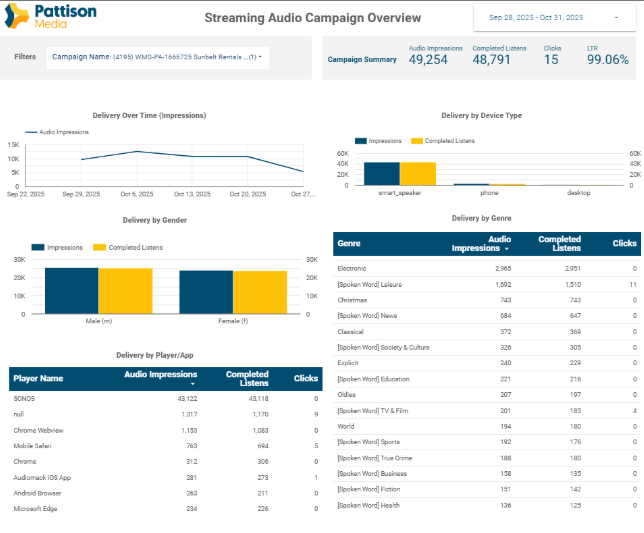This screenshot has width=644, height=533.
Task: Click the Completed Listens header in the Player table
Action: pyautogui.click(x=247, y=378)
